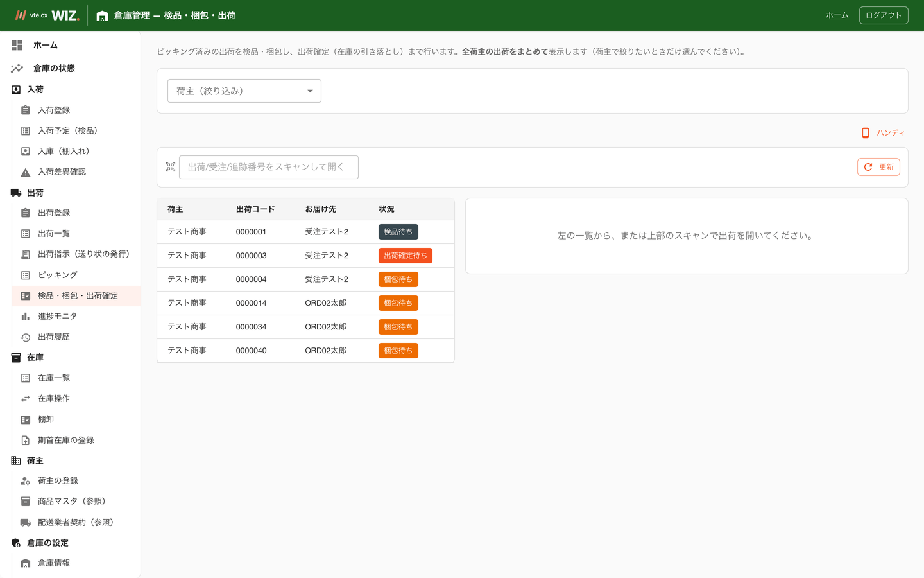
Task: Click the 荷主の登録 user-settings icon
Action: click(x=26, y=481)
